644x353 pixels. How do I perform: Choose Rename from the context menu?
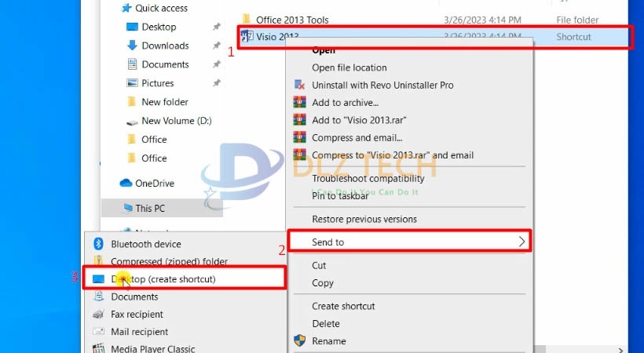[x=328, y=341]
